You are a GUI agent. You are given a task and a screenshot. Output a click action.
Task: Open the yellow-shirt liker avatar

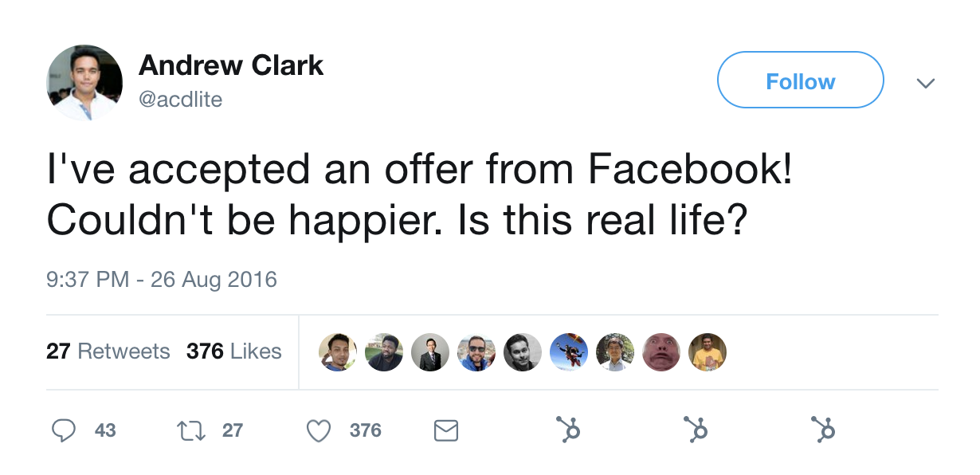(708, 351)
